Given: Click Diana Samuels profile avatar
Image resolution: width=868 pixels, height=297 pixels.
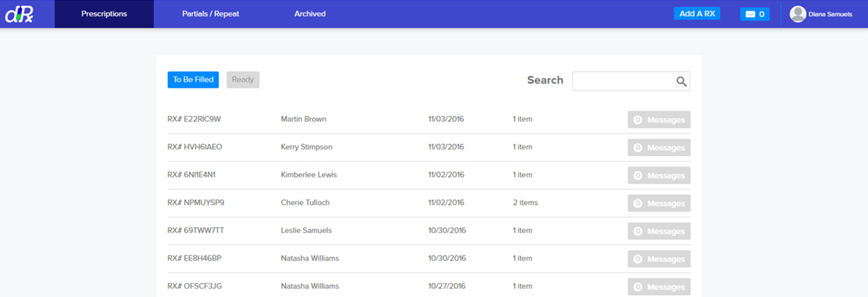Looking at the screenshot, I should (x=798, y=14).
